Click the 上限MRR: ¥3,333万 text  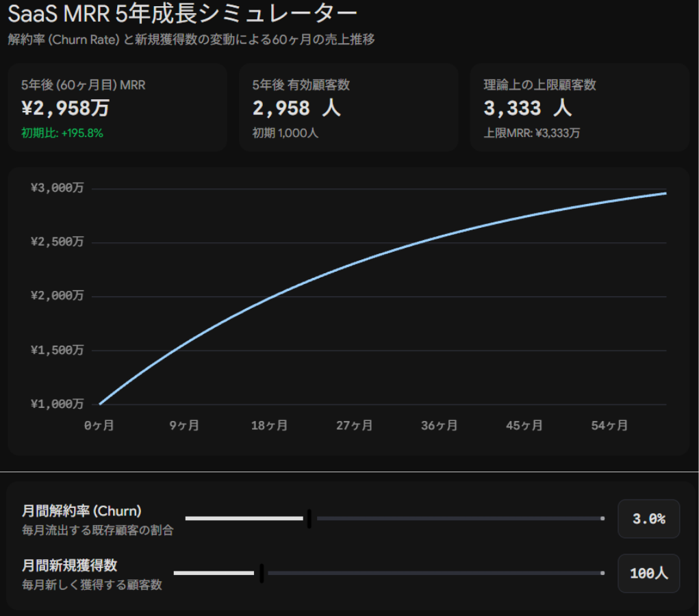pyautogui.click(x=532, y=133)
